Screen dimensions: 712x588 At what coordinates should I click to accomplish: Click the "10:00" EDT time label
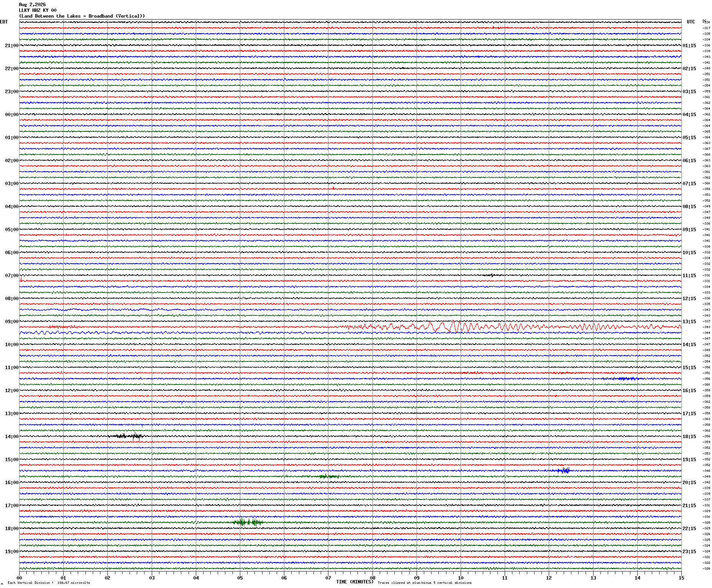click(11, 345)
